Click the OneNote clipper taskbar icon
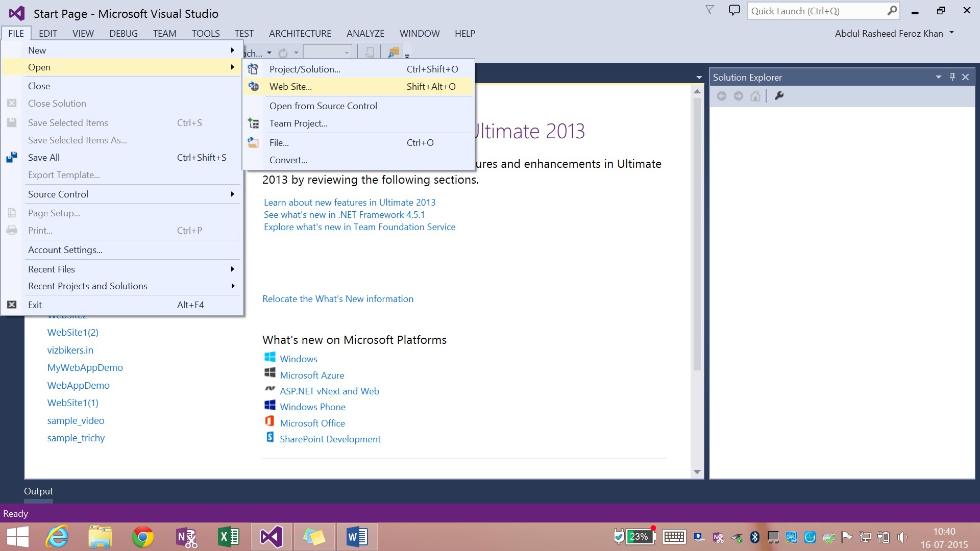This screenshot has width=980, height=551. click(x=186, y=537)
